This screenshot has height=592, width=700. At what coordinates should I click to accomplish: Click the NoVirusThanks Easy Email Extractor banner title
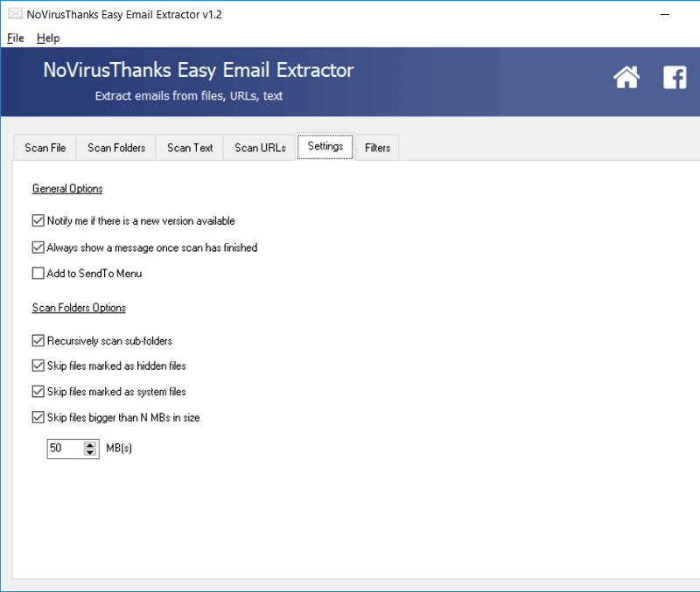[199, 70]
